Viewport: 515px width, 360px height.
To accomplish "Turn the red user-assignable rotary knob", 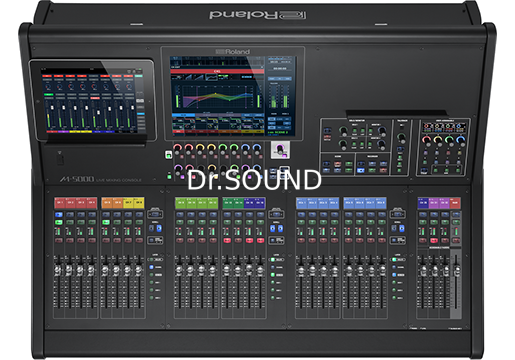I will point(426,140).
